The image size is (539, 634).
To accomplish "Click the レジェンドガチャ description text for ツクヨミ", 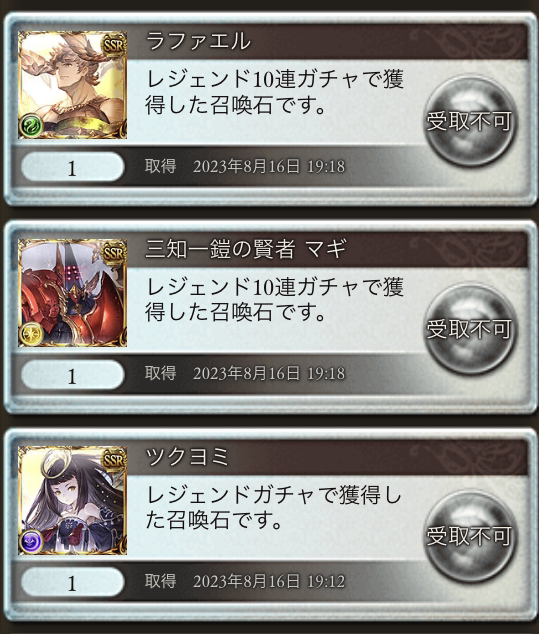I will click(273, 507).
